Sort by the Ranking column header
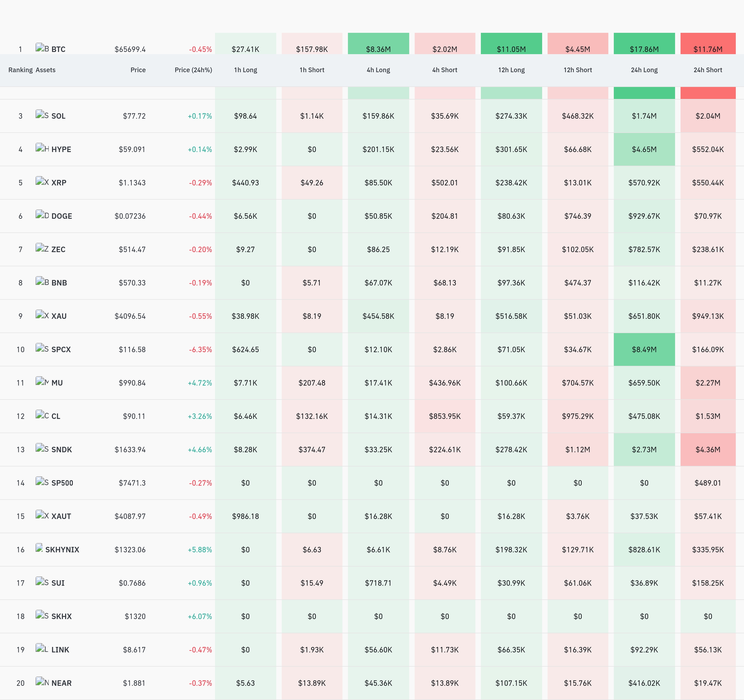 pos(21,70)
